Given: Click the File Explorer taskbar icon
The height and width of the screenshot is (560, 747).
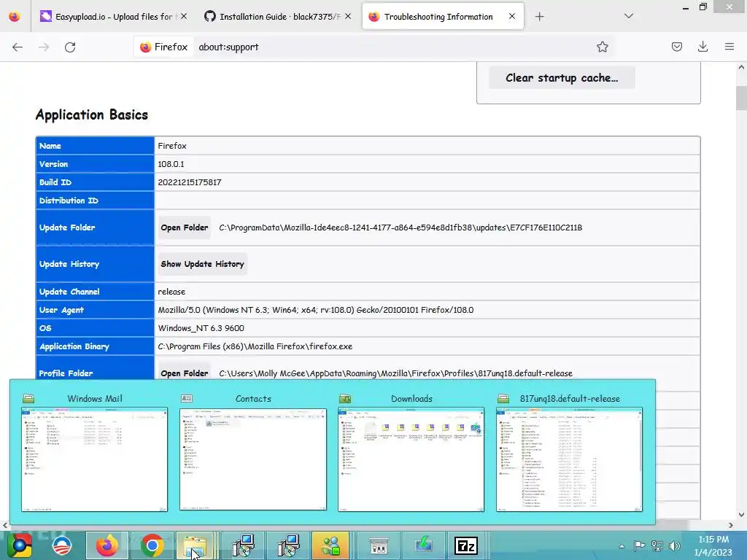Looking at the screenshot, I should click(x=196, y=545).
